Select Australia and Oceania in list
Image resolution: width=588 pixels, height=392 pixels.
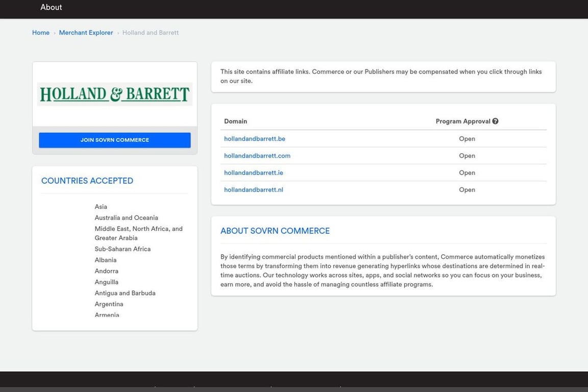(x=127, y=217)
